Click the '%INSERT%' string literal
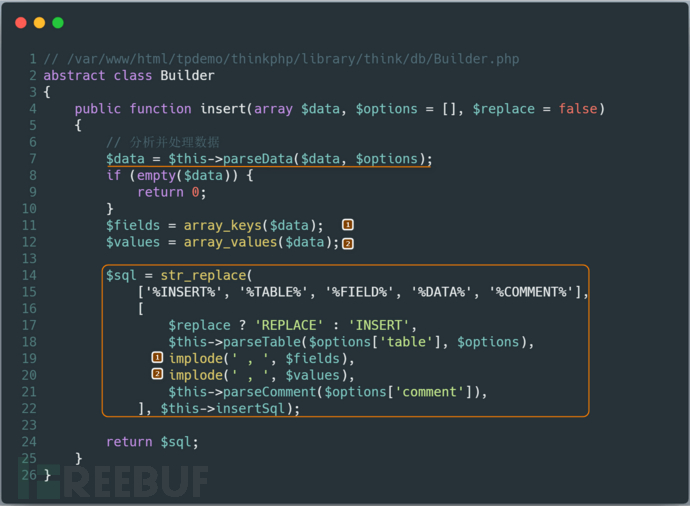This screenshot has width=690, height=506. click(184, 292)
